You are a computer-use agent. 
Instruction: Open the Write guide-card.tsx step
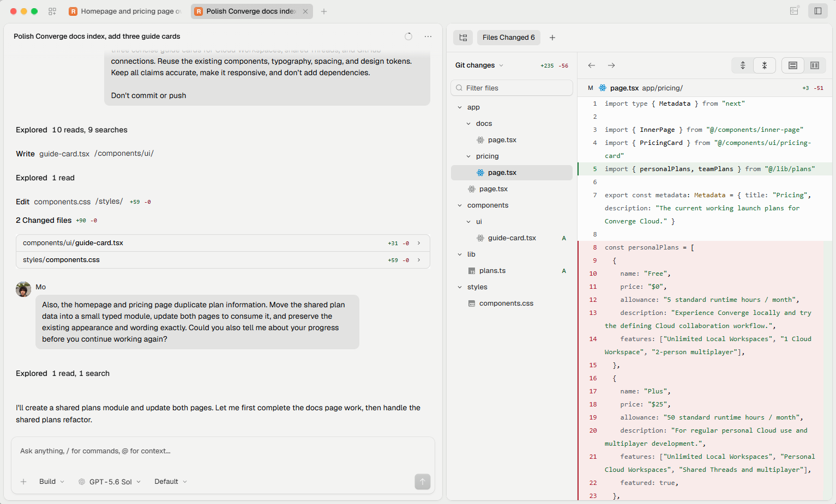point(85,154)
